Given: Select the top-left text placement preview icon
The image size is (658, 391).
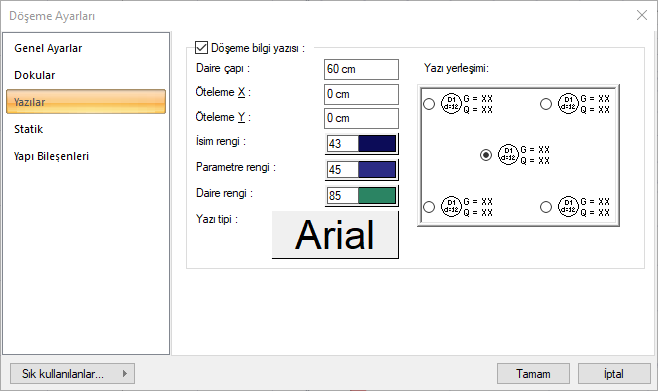Looking at the screenshot, I should tap(467, 104).
